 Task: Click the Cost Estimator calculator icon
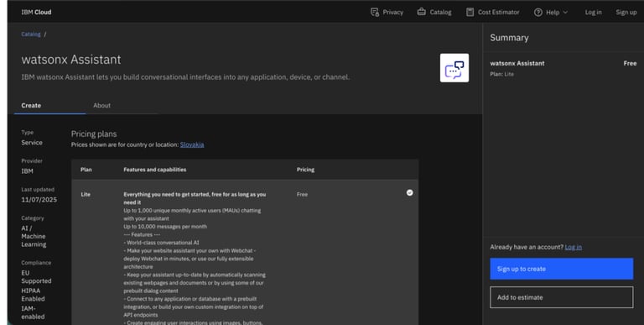point(470,12)
